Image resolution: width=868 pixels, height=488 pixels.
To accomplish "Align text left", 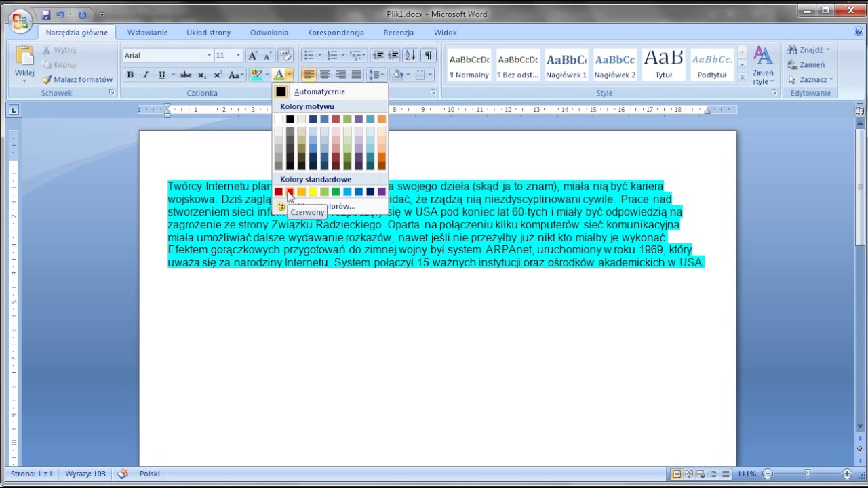I will click(309, 75).
